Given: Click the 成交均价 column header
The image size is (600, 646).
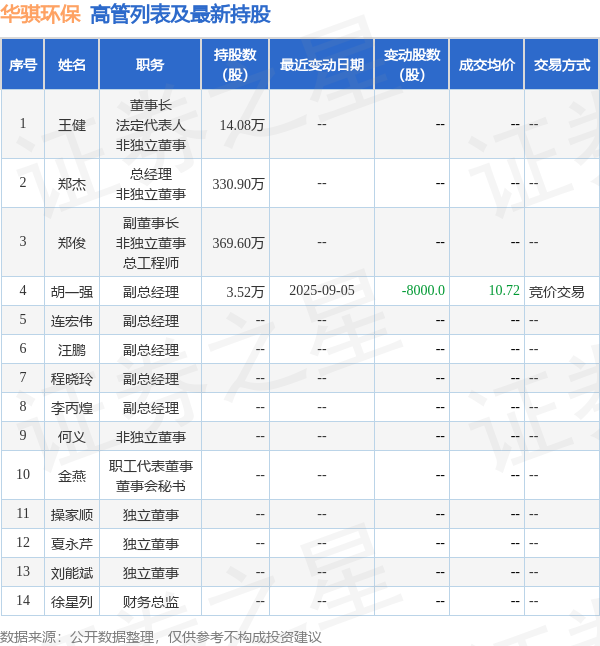Looking at the screenshot, I should (x=487, y=65).
